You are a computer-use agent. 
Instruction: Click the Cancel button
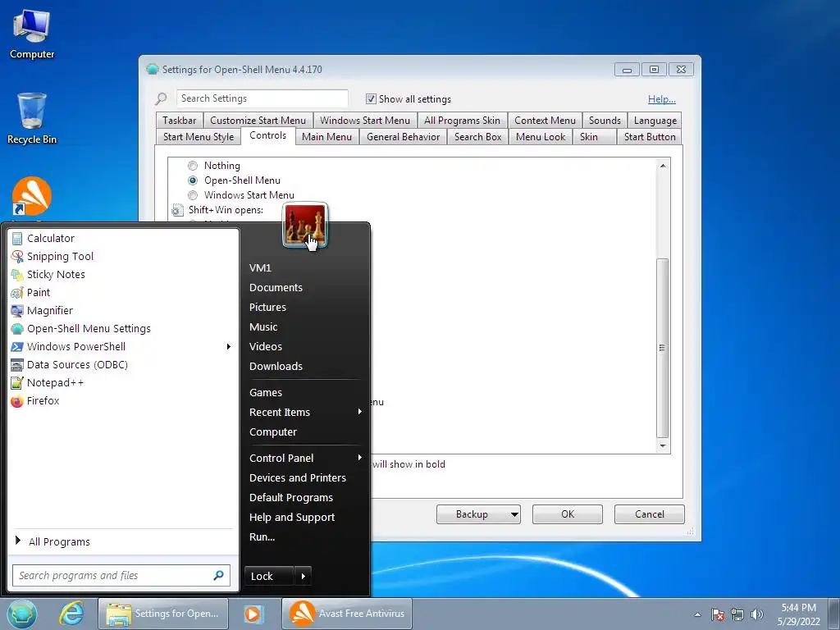pyautogui.click(x=650, y=514)
